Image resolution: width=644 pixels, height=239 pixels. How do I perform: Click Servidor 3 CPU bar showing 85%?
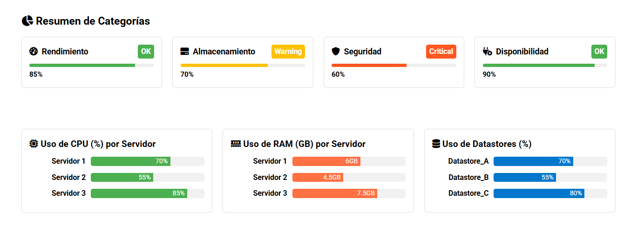148,193
